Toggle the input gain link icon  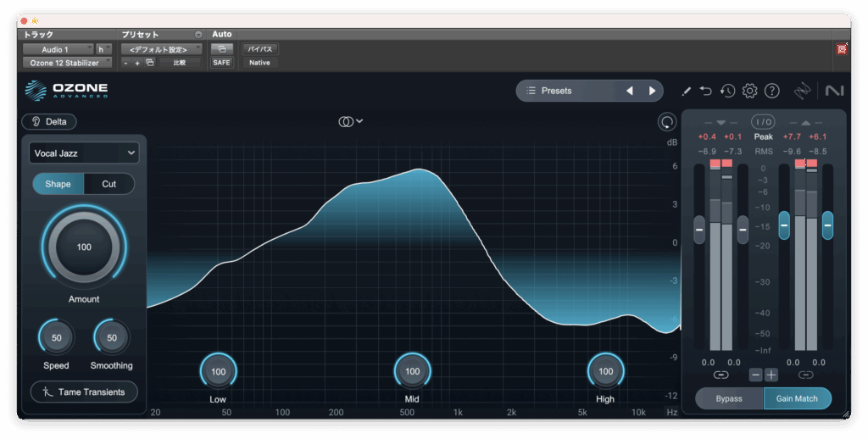[x=721, y=375]
